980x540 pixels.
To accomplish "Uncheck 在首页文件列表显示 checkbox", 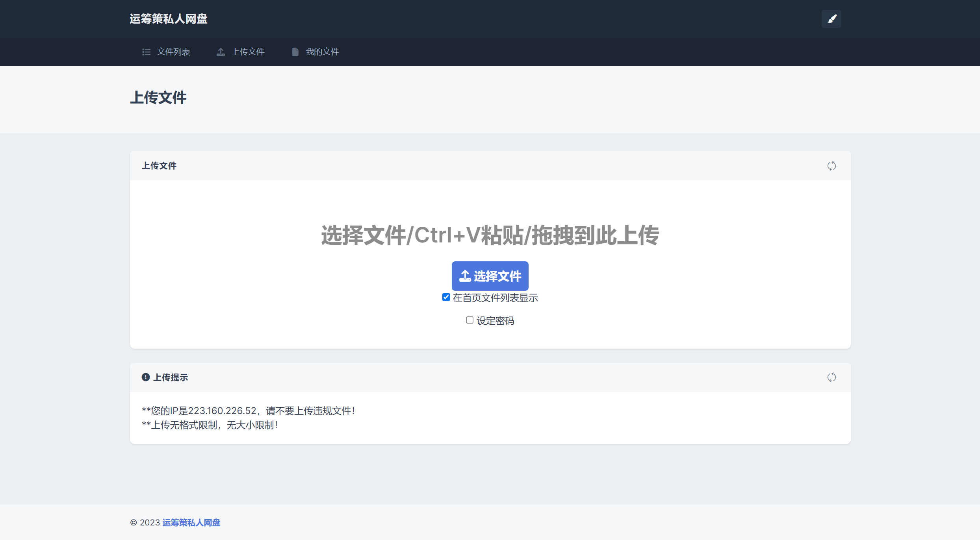I will click(446, 297).
